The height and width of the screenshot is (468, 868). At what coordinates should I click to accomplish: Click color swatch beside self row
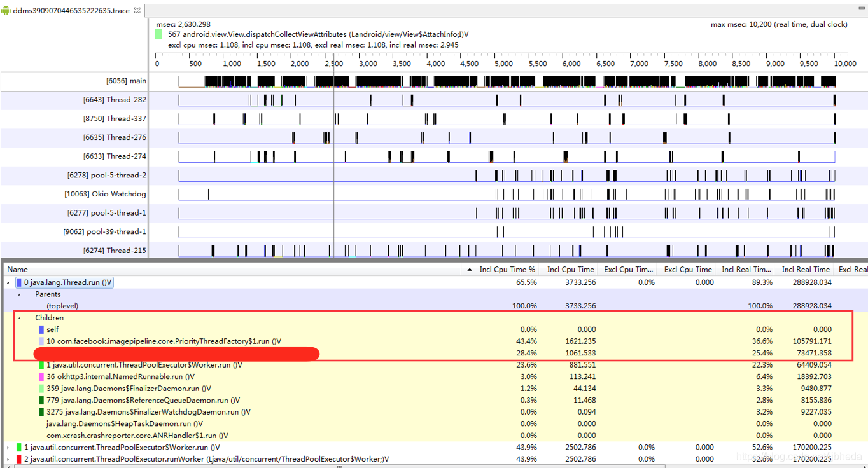41,329
